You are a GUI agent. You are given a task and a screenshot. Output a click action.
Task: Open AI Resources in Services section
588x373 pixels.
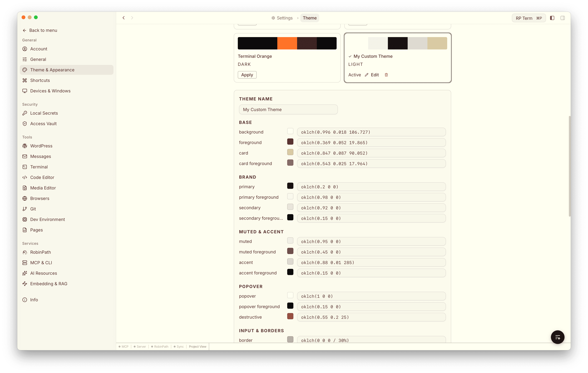[43, 273]
